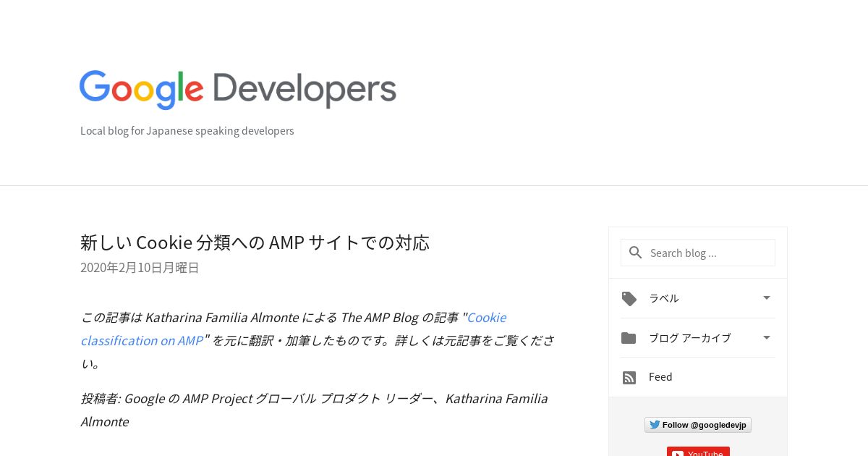Click the ラベル tag icon
Screen dimensions: 868x456
(629, 298)
